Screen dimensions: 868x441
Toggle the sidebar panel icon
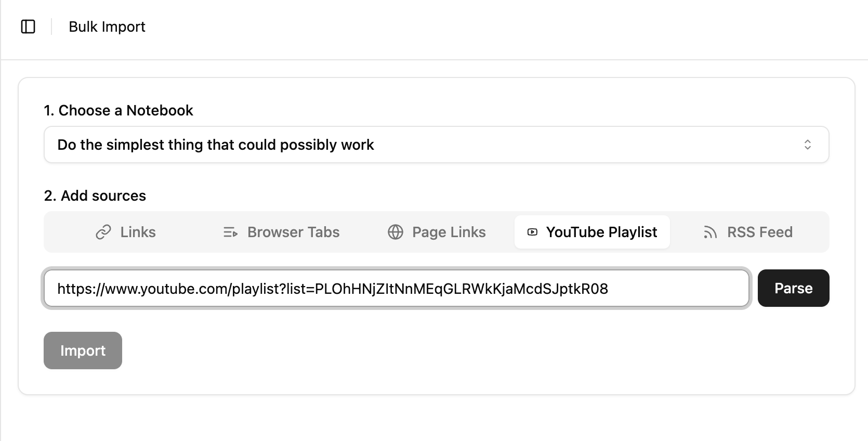pyautogui.click(x=28, y=27)
